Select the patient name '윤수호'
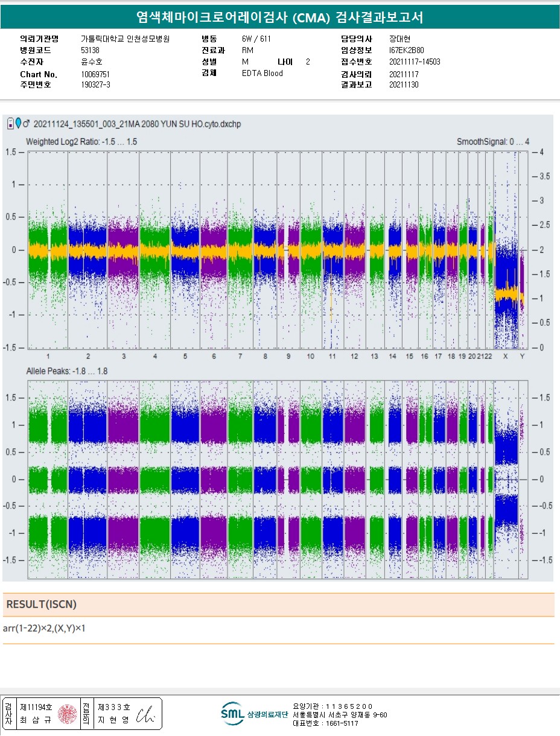This screenshot has width=560, height=736. pyautogui.click(x=92, y=62)
